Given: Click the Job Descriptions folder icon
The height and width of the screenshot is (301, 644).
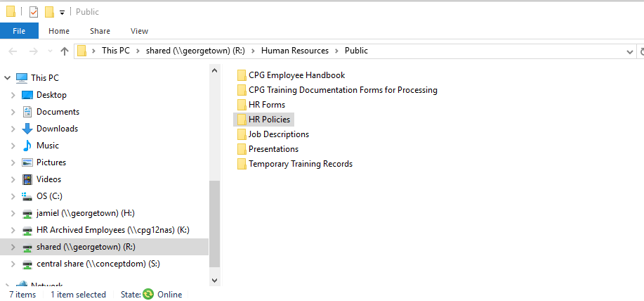Looking at the screenshot, I should coord(242,134).
